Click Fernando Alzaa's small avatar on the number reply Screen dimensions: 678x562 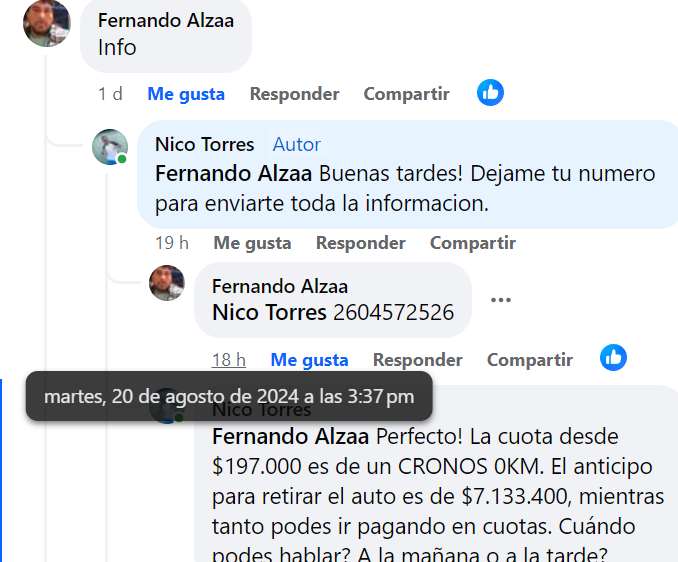tap(167, 283)
